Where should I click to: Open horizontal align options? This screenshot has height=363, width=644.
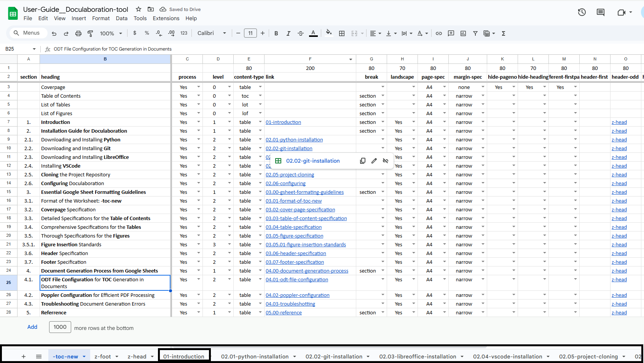tap(376, 33)
